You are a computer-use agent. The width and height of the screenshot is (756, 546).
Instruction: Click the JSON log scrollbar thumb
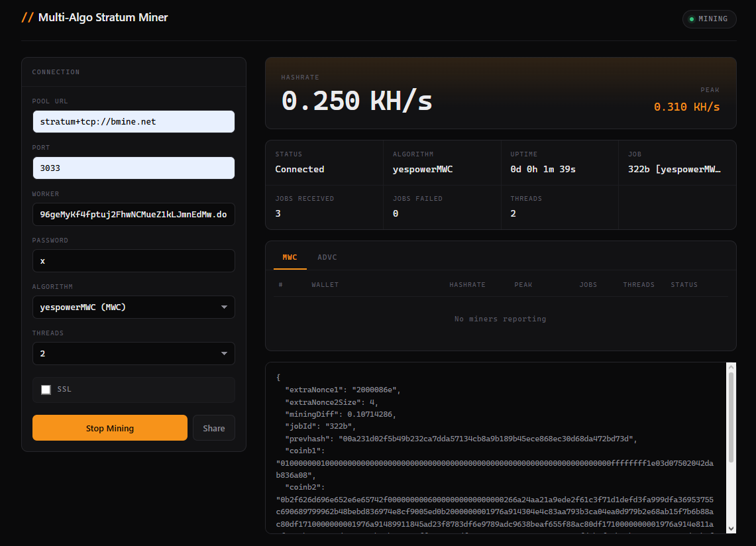coord(731,417)
